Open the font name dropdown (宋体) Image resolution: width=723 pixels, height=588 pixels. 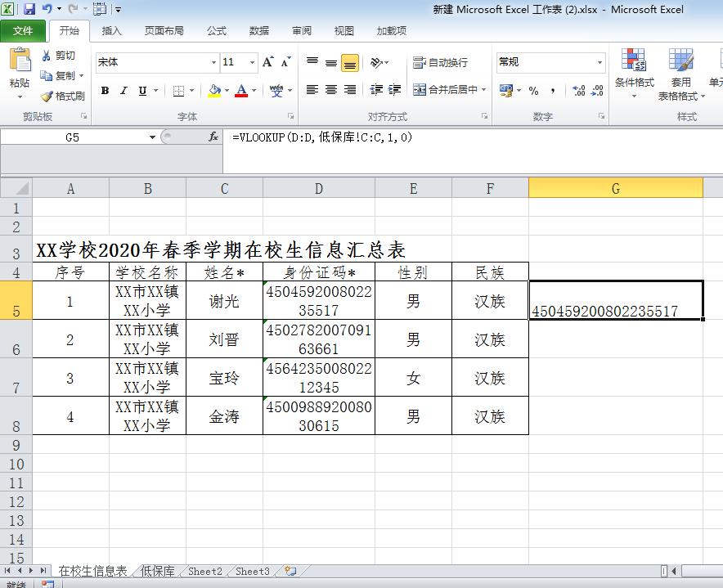tap(214, 62)
